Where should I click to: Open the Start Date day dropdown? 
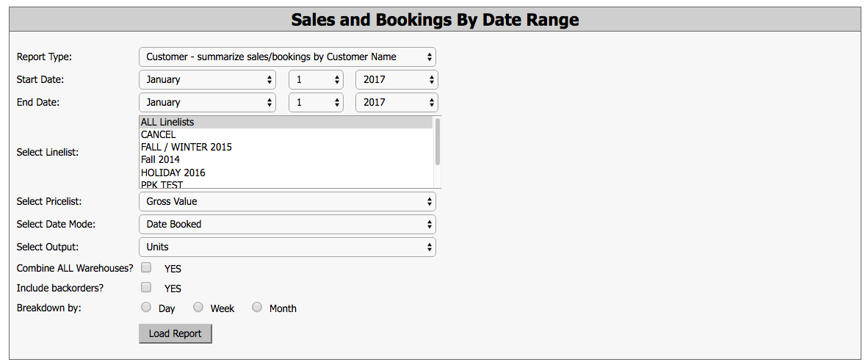coord(316,79)
